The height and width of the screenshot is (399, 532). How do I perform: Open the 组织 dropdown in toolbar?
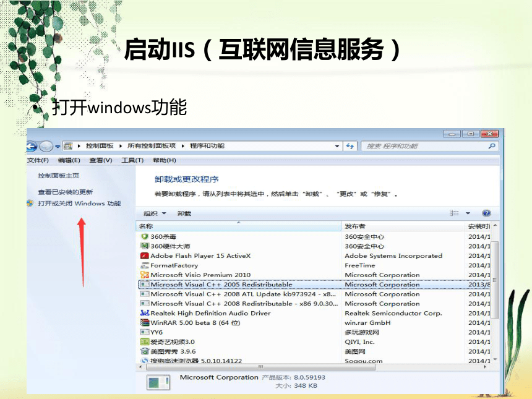(155, 213)
